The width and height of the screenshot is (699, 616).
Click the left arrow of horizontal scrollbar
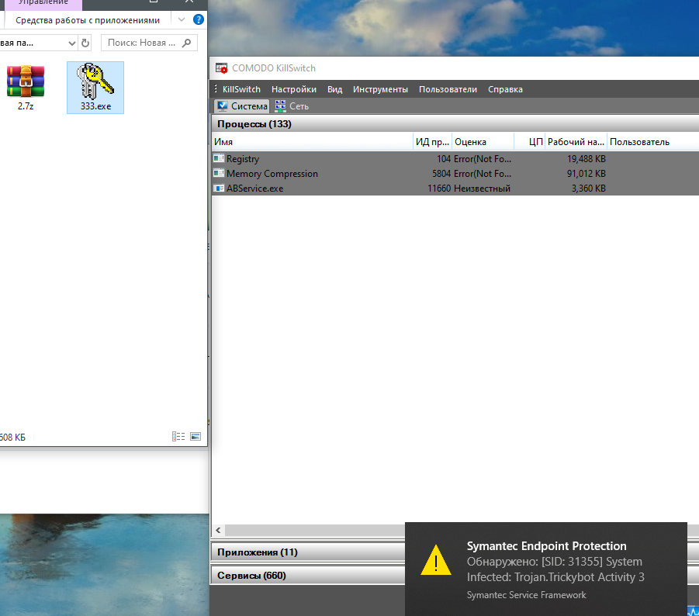(x=219, y=530)
